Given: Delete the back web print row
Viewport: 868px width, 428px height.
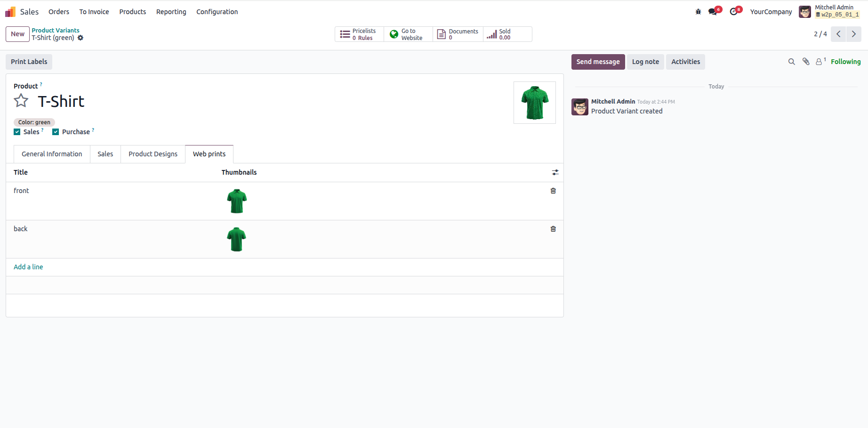Looking at the screenshot, I should point(553,229).
